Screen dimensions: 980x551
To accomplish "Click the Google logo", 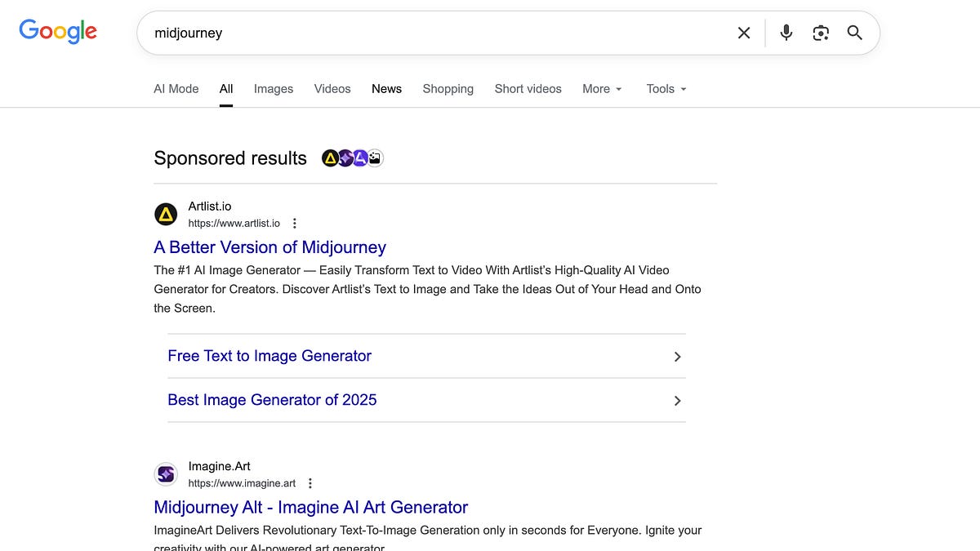I will (x=58, y=32).
